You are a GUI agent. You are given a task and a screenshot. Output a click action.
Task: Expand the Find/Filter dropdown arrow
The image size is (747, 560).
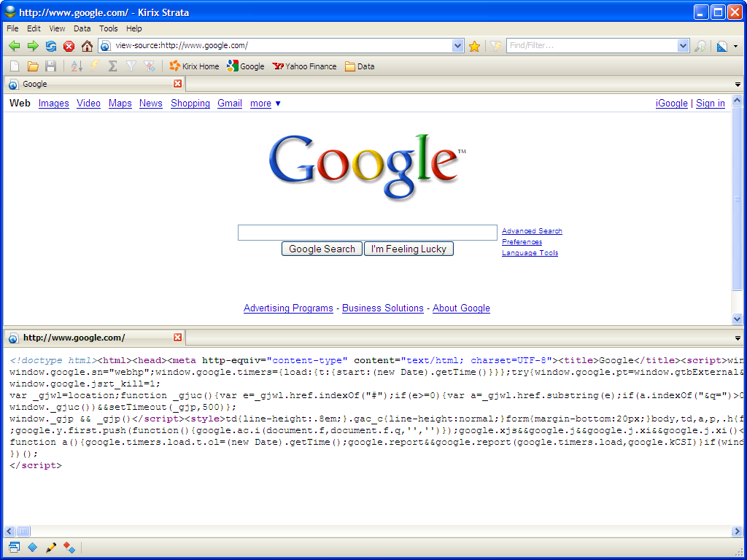coord(683,46)
